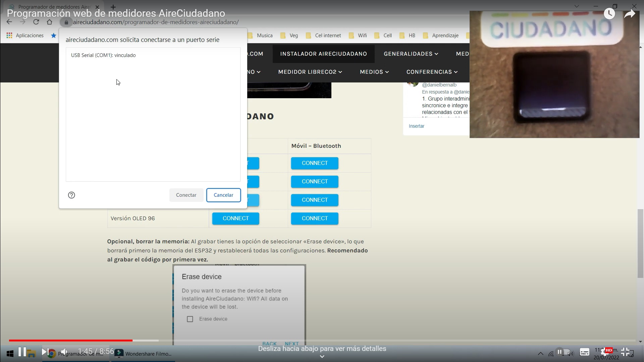
Task: Exit fullscreen mode
Action: (625, 352)
